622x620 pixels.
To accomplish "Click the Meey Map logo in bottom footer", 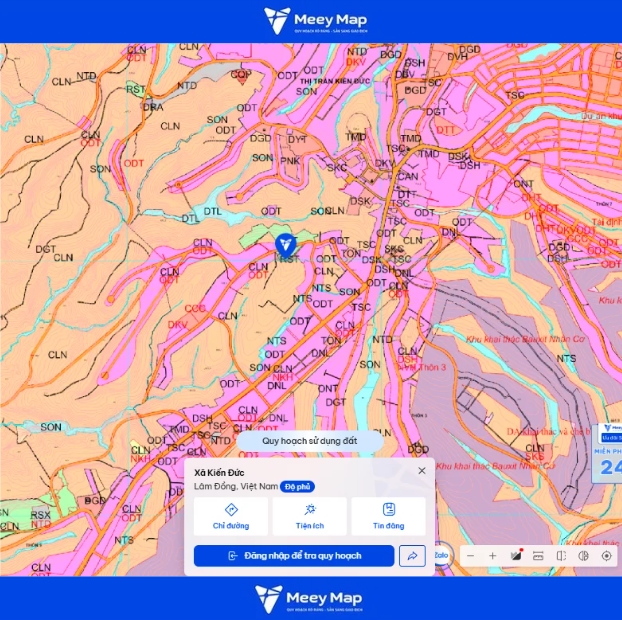I will coord(309,599).
